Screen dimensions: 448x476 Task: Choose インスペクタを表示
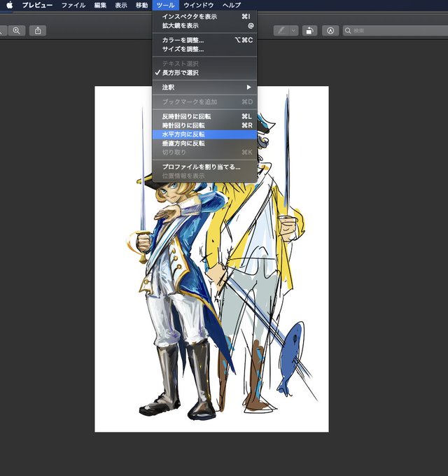tap(204, 16)
